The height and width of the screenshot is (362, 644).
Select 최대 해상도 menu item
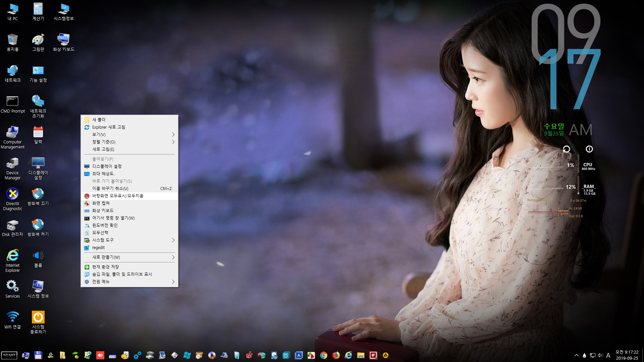coord(129,174)
